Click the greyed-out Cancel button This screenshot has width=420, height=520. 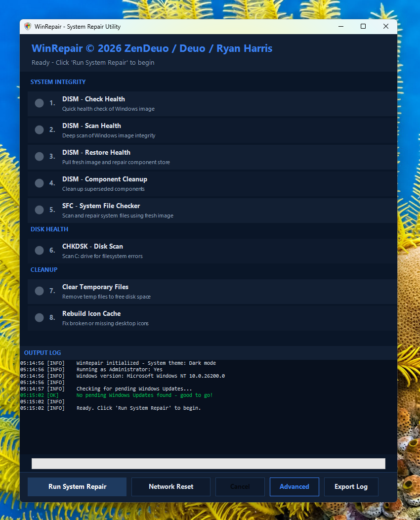coord(240,487)
